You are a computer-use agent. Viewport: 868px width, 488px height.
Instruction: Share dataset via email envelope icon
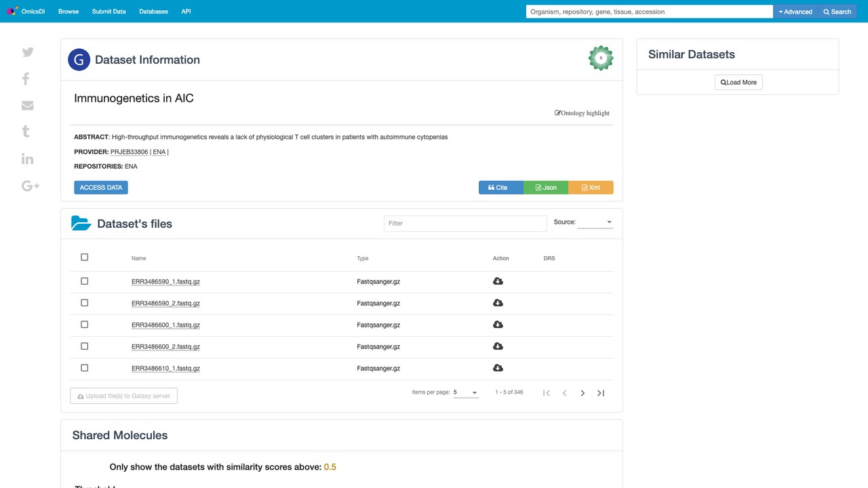coord(28,105)
